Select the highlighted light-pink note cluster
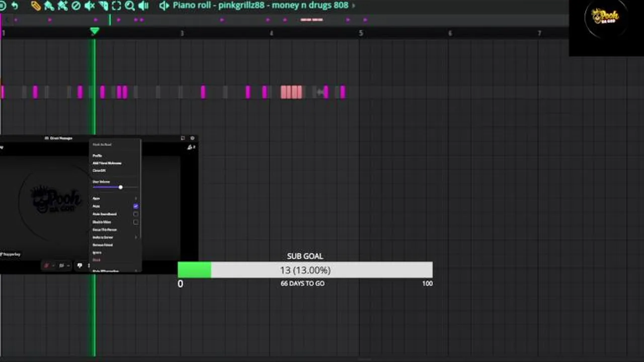The height and width of the screenshot is (362, 644). pyautogui.click(x=292, y=92)
